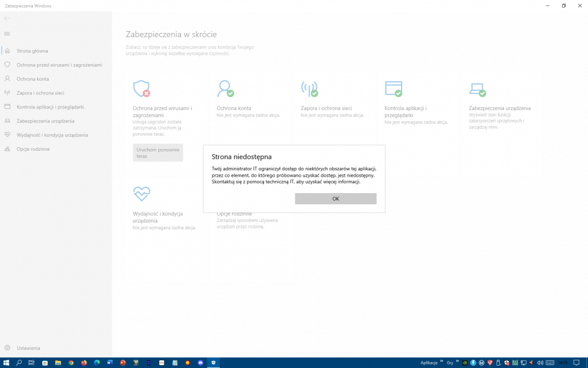Open Ochrona konta from the sidebar

[x=32, y=79]
